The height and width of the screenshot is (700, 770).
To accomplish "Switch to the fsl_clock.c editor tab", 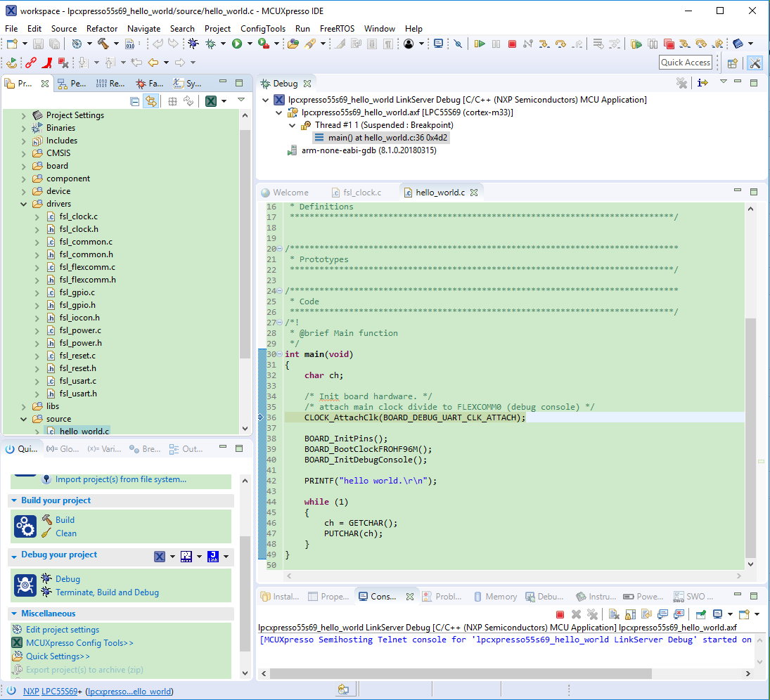I will [361, 193].
